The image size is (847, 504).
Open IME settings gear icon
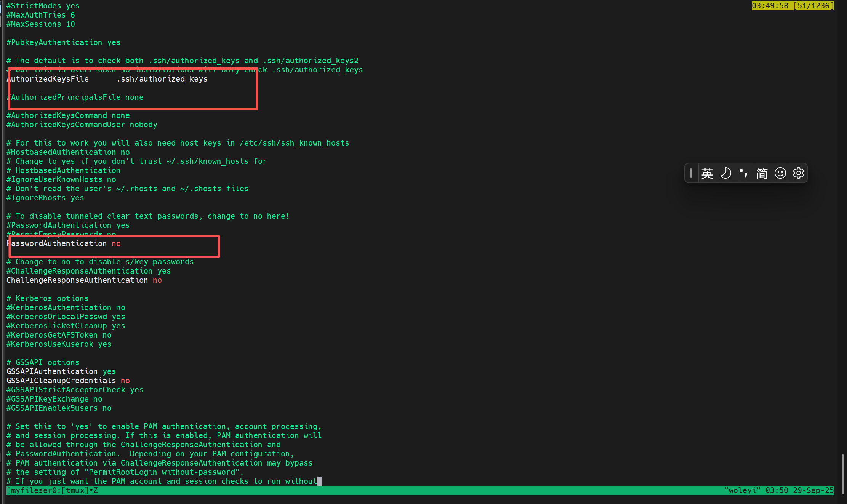tap(799, 173)
